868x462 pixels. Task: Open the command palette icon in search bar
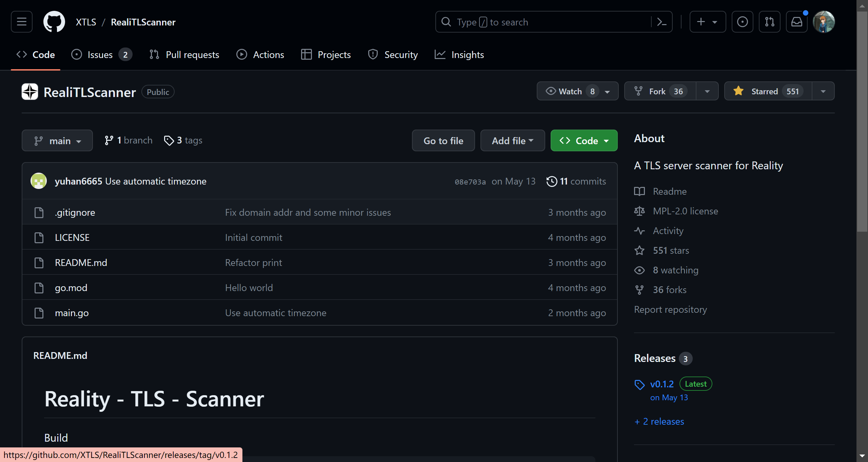coord(662,22)
